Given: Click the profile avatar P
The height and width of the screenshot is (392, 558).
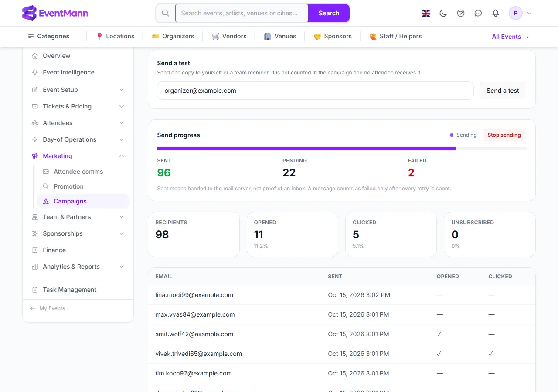Looking at the screenshot, I should pos(516,13).
